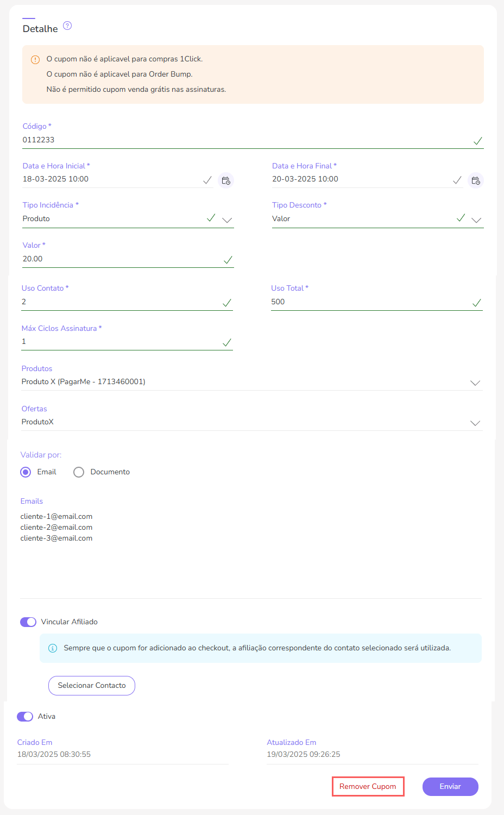Click the Remover Cupom button
Viewport: 504px width, 815px height.
pos(368,787)
